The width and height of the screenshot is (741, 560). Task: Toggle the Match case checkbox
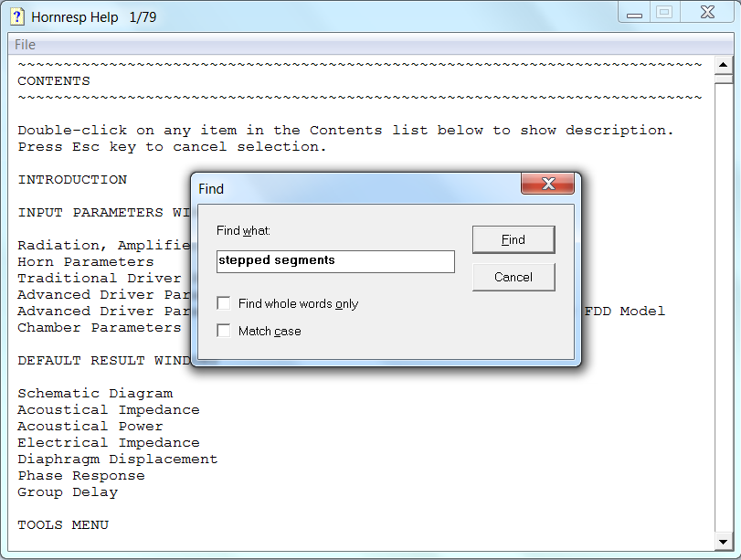224,331
